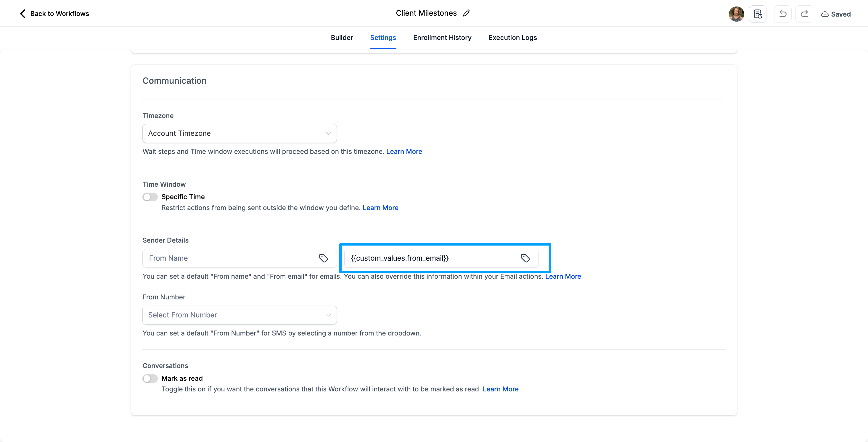
Task: Go to the Execution Logs tab
Action: click(x=512, y=38)
